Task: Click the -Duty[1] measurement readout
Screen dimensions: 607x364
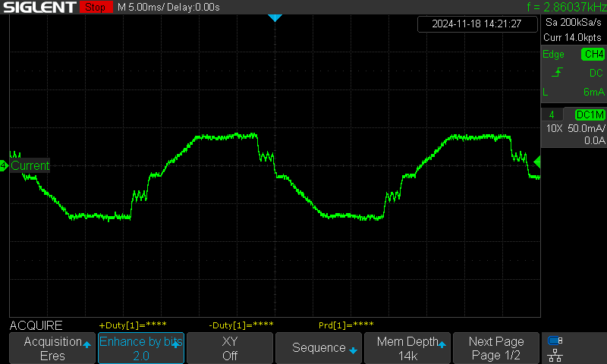Action: click(x=241, y=325)
